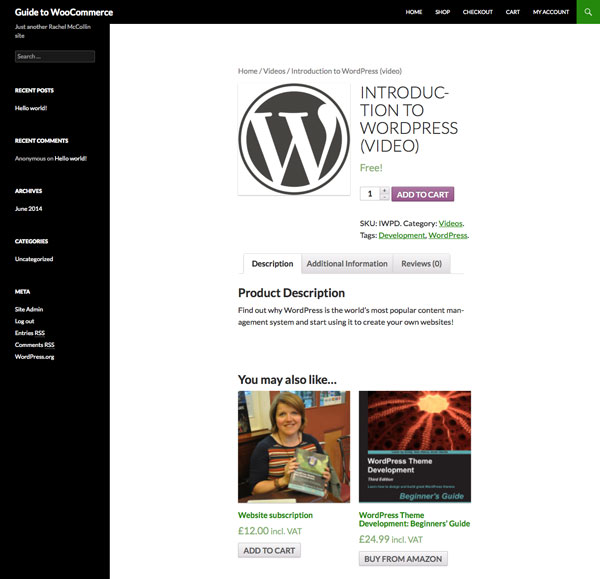Open the Website subscription product photo
The image size is (600, 579).
tap(294, 447)
